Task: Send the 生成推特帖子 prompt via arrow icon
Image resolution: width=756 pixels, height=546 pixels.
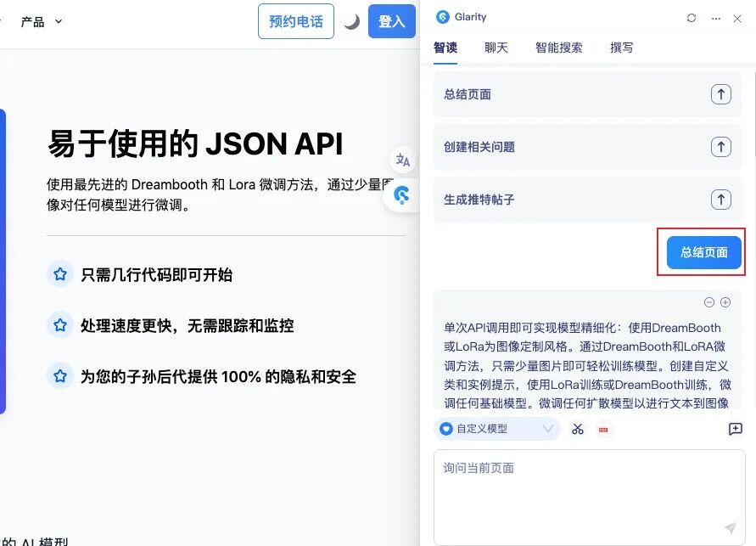Action: [720, 200]
